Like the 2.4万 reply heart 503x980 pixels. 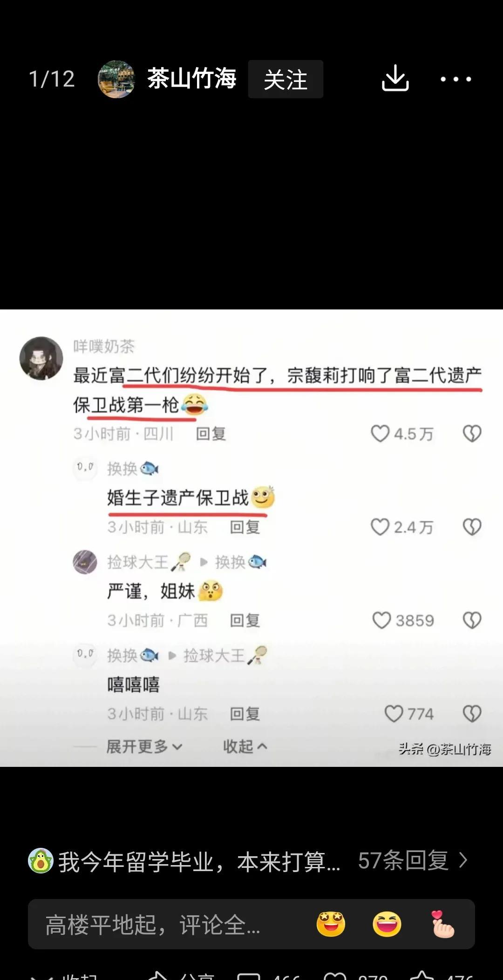[x=380, y=527]
